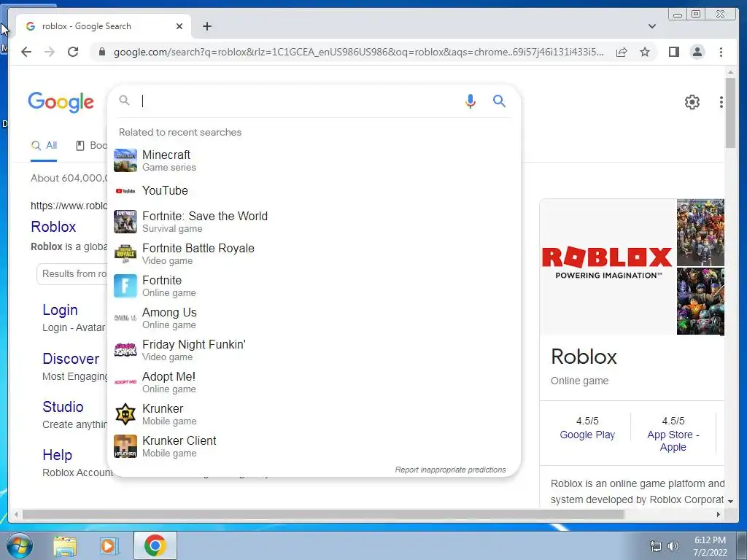747x560 pixels.
Task: Expand the tab search chevron
Action: coord(651,26)
